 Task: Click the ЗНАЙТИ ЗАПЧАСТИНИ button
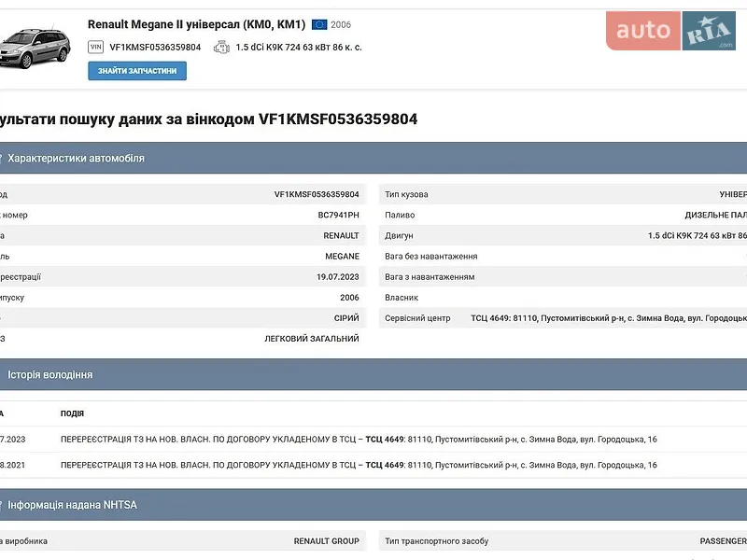(x=137, y=71)
